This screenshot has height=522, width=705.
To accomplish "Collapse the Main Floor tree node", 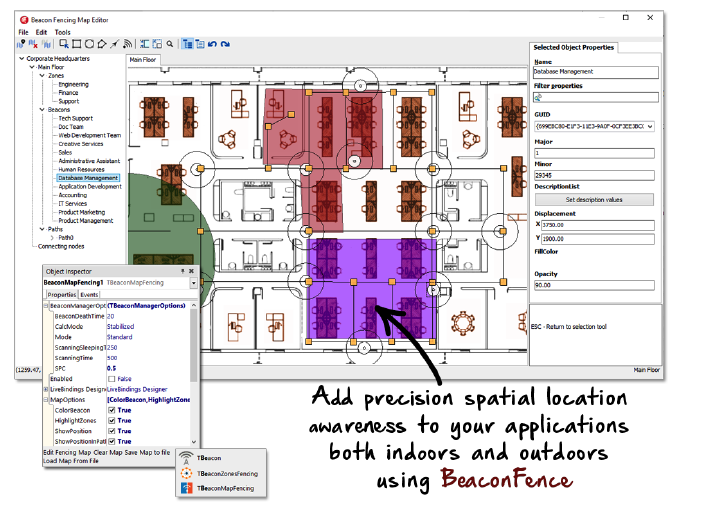I will [32, 67].
